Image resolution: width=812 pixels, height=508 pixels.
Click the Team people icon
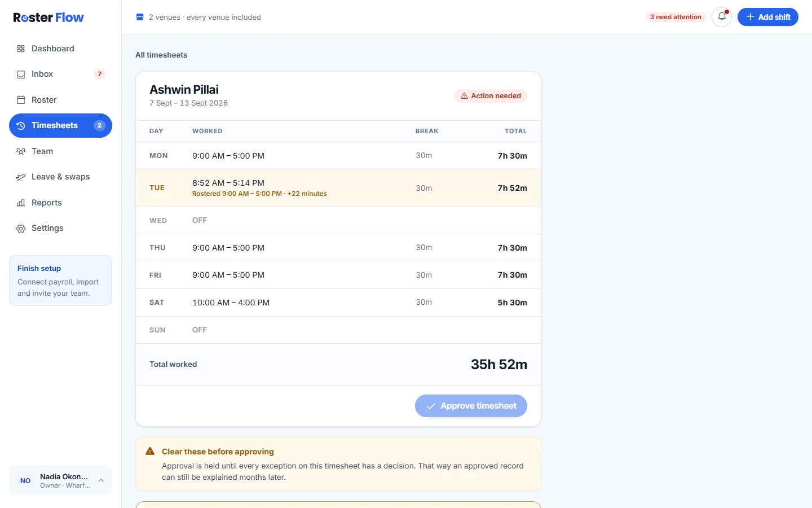tap(21, 151)
